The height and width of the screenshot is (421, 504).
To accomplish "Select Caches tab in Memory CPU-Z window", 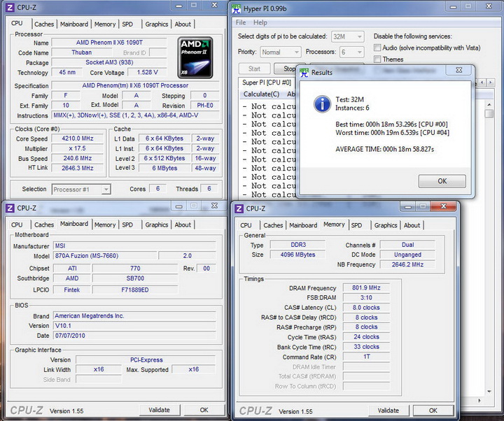I will pyautogui.click(x=273, y=225).
